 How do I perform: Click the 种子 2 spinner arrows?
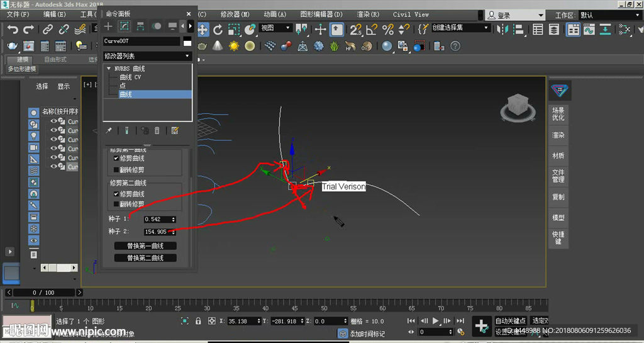tap(174, 232)
